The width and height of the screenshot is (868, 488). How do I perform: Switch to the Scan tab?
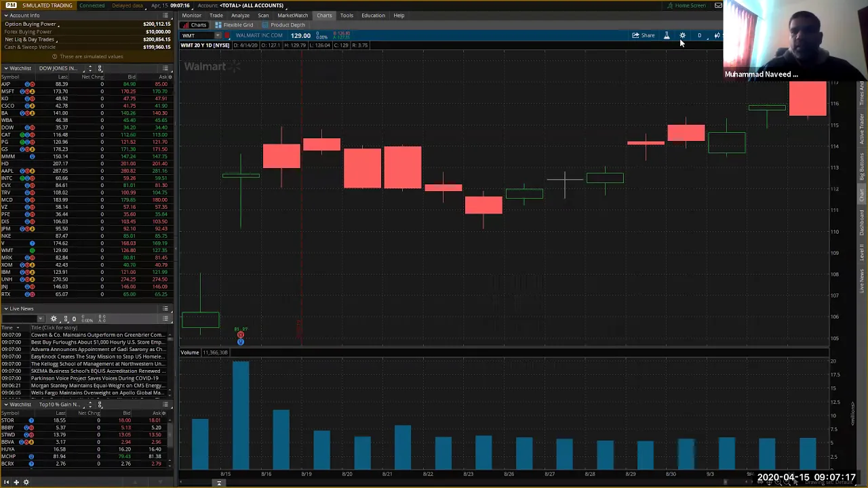pyautogui.click(x=263, y=15)
